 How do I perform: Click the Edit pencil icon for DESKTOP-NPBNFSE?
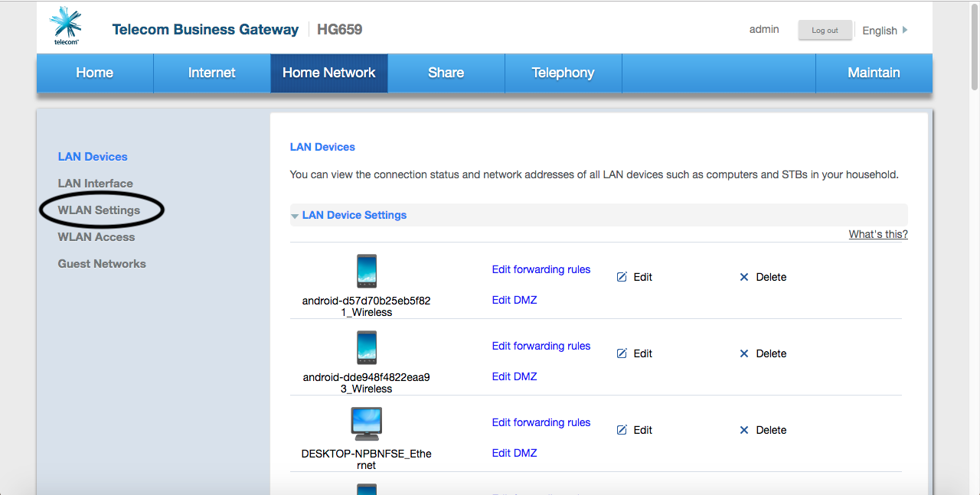[622, 430]
